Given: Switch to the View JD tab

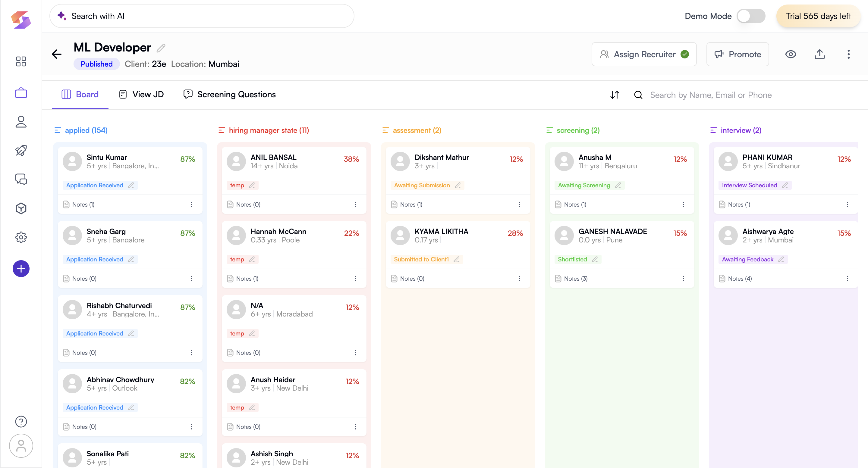Looking at the screenshot, I should (142, 95).
